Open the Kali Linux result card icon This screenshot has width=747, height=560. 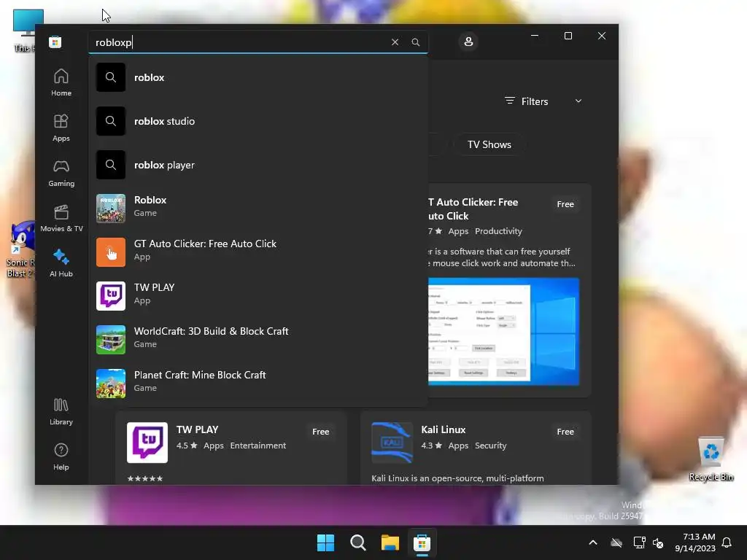click(x=392, y=443)
